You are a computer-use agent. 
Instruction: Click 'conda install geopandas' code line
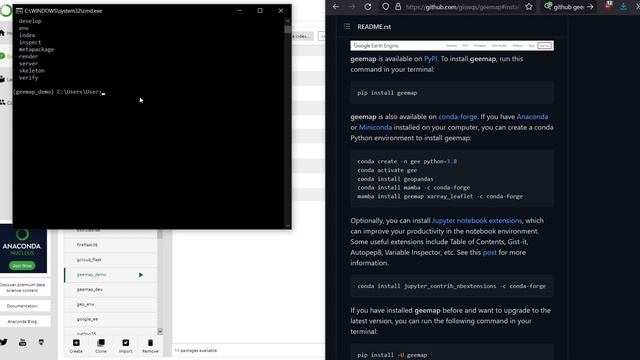(395, 179)
